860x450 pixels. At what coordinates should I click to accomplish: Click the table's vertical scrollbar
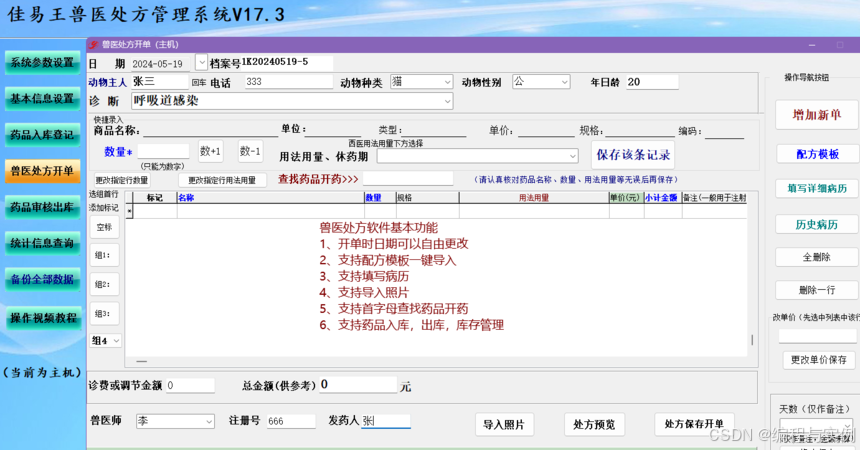[752, 340]
